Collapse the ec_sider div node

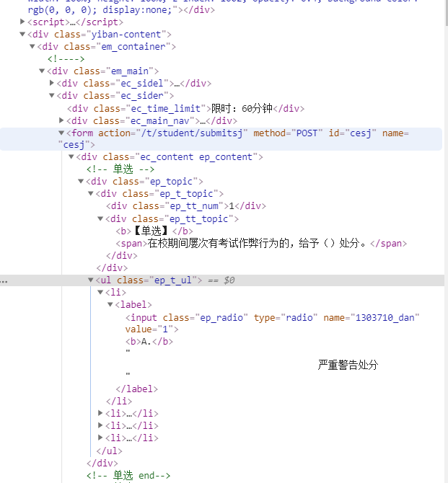click(x=52, y=95)
